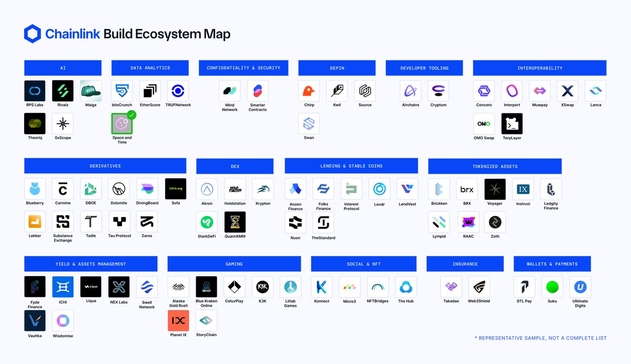Select the Chainlink hexagon logo in the title

(x=33, y=33)
